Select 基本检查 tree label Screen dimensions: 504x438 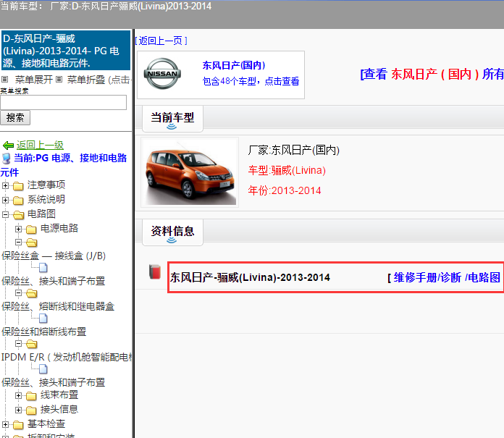46,424
